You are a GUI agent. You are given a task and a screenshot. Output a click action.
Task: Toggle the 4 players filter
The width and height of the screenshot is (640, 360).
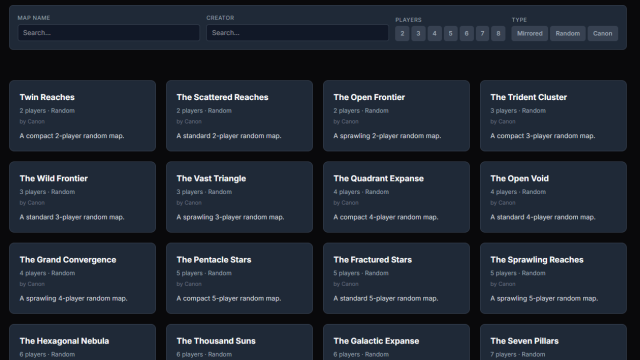click(x=434, y=33)
